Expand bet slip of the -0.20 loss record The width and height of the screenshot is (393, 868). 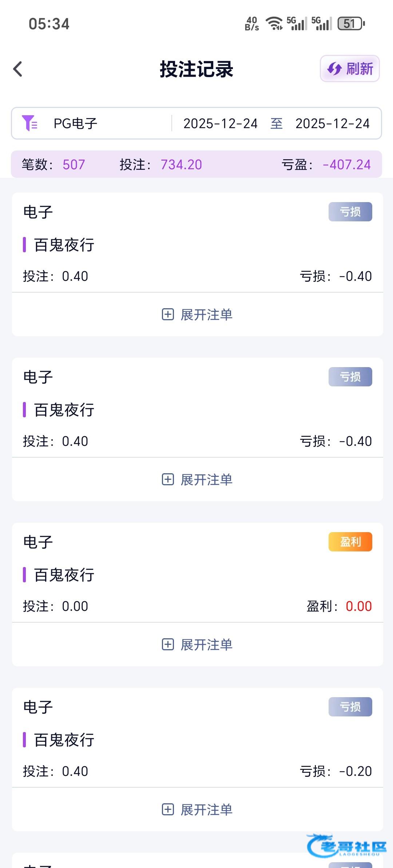coord(197,809)
